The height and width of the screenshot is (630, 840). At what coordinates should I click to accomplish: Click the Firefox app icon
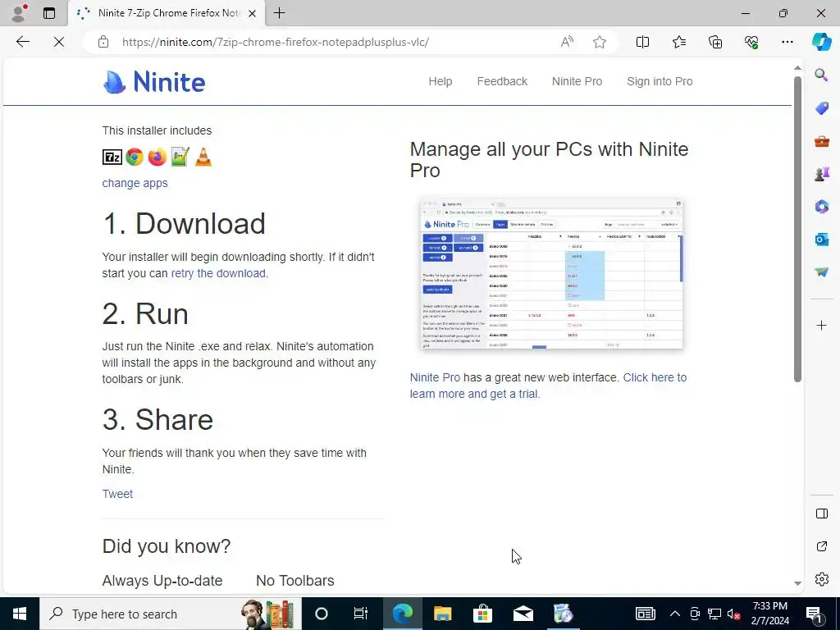tap(157, 157)
